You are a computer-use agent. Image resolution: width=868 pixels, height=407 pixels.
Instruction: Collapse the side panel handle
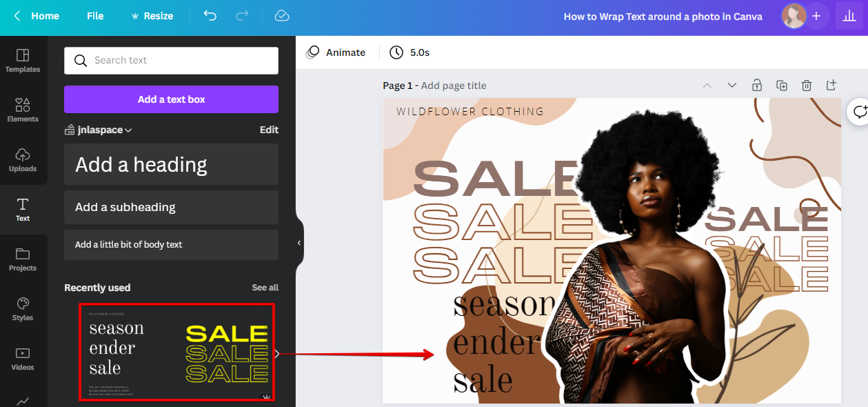click(x=299, y=243)
